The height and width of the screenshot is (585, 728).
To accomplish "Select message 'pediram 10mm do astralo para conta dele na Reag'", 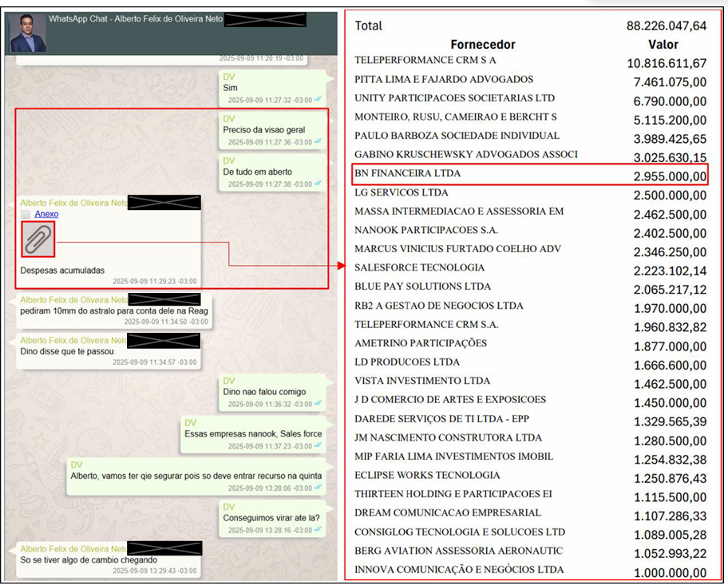I will click(x=114, y=311).
